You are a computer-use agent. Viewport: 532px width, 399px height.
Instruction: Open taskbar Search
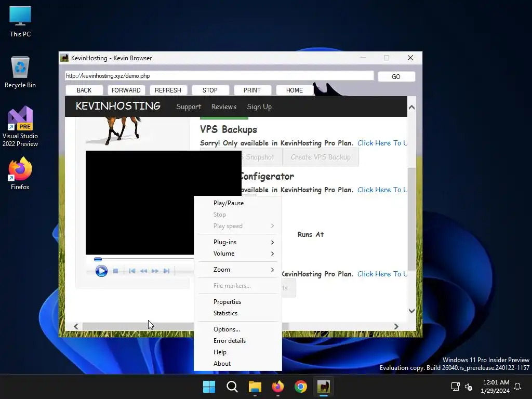(232, 387)
